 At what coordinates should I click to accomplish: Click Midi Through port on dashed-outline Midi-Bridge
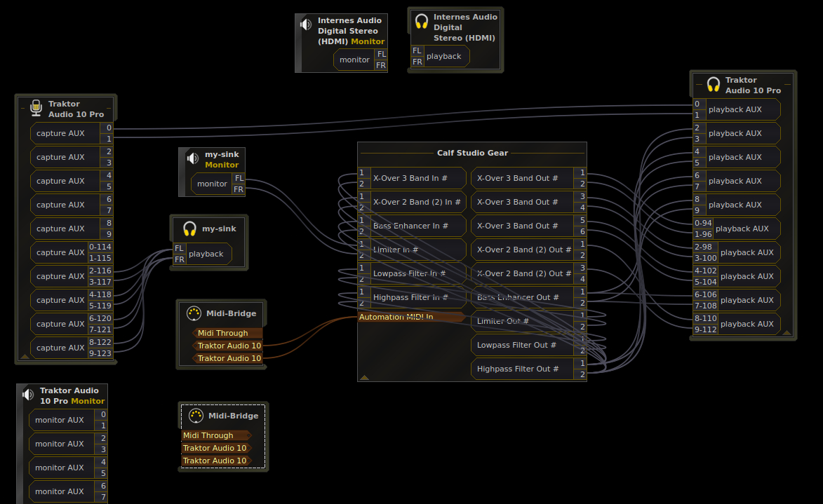tap(216, 435)
